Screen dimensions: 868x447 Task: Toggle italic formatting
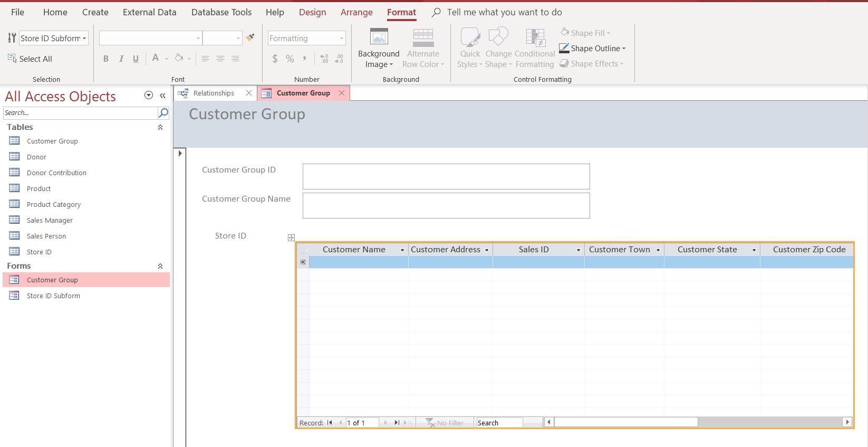coord(121,59)
